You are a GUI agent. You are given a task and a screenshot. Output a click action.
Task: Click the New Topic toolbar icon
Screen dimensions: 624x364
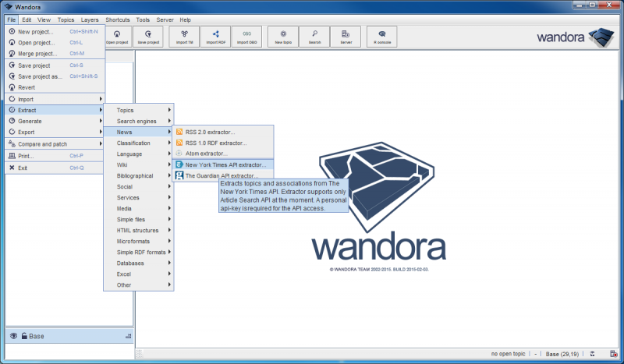click(x=282, y=36)
